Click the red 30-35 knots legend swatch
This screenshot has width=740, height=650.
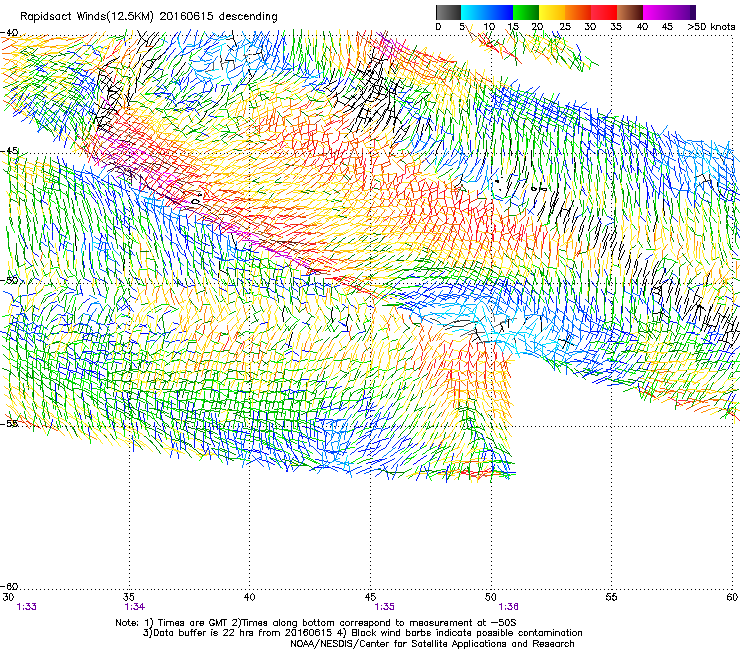click(604, 12)
